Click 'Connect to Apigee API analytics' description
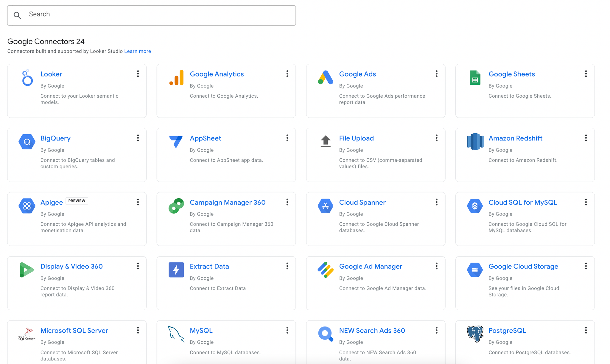Viewport: 610px width, 364px height. click(83, 227)
